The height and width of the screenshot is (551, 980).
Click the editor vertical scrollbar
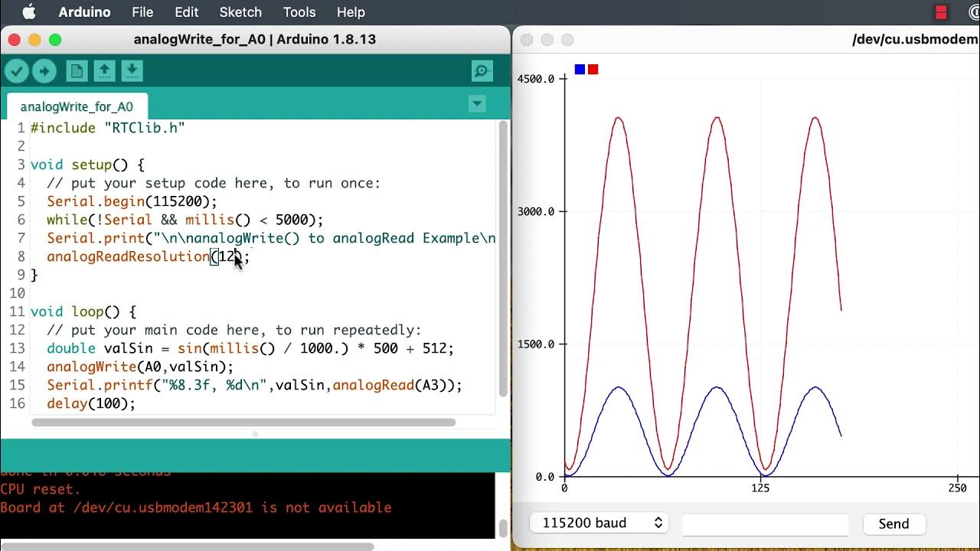pyautogui.click(x=503, y=259)
